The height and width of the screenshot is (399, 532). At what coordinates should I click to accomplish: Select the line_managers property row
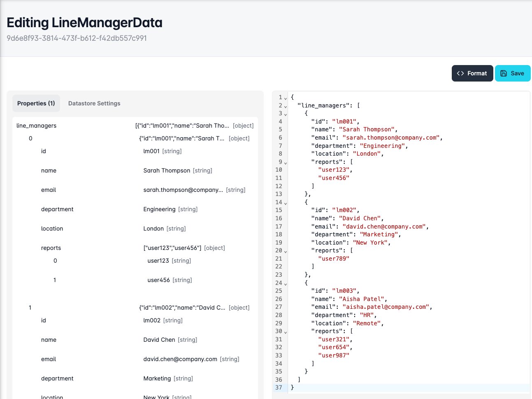pyautogui.click(x=37, y=126)
